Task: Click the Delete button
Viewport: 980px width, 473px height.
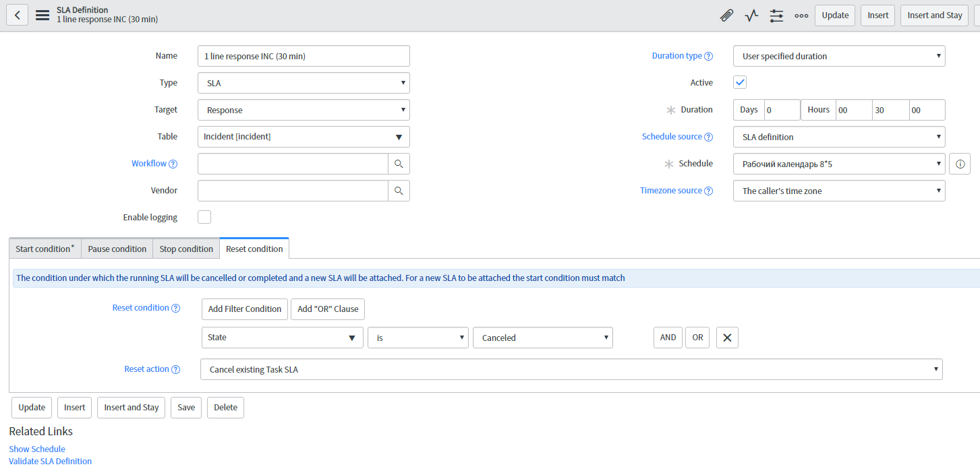Action: [x=225, y=408]
